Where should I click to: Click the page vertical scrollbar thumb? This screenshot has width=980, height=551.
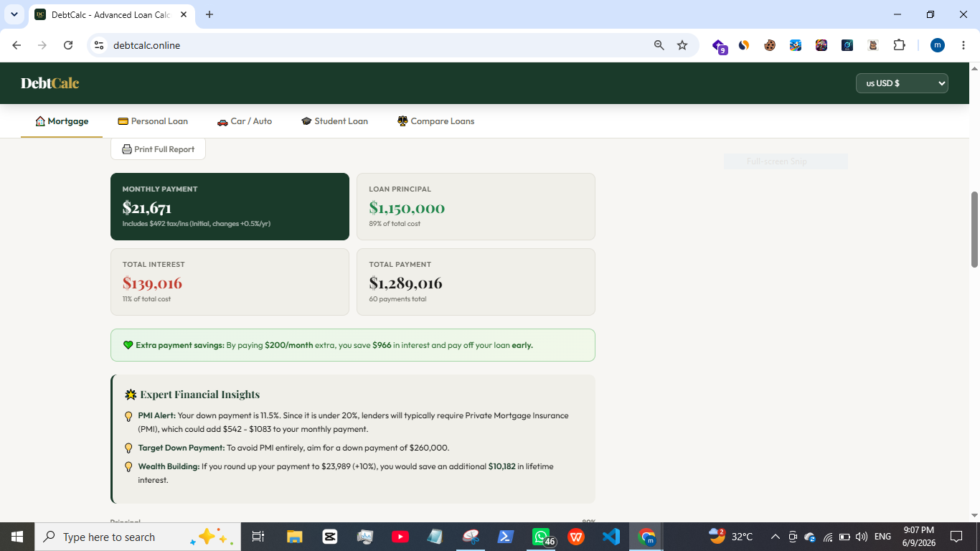click(974, 229)
